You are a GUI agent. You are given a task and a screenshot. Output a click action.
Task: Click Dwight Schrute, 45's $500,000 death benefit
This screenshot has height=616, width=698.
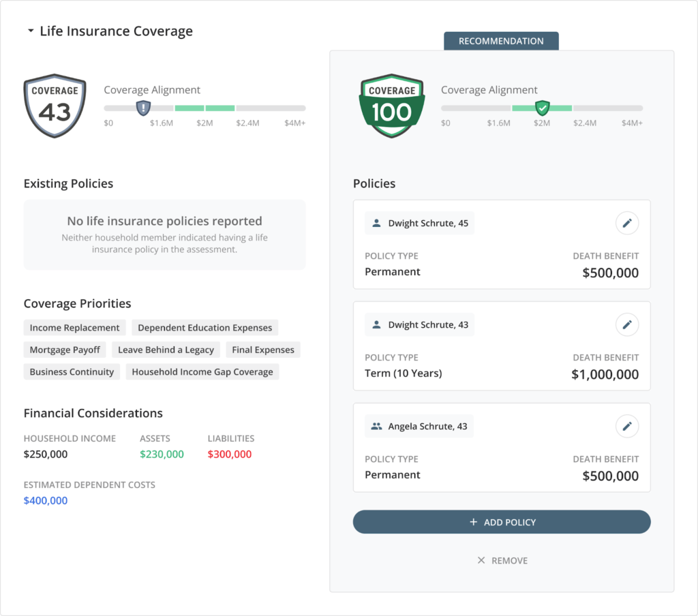pyautogui.click(x=610, y=273)
